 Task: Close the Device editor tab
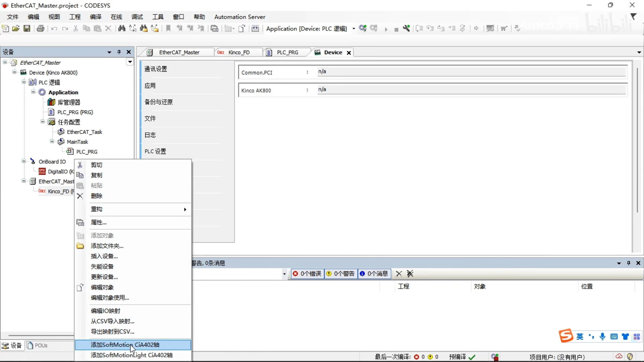point(349,53)
